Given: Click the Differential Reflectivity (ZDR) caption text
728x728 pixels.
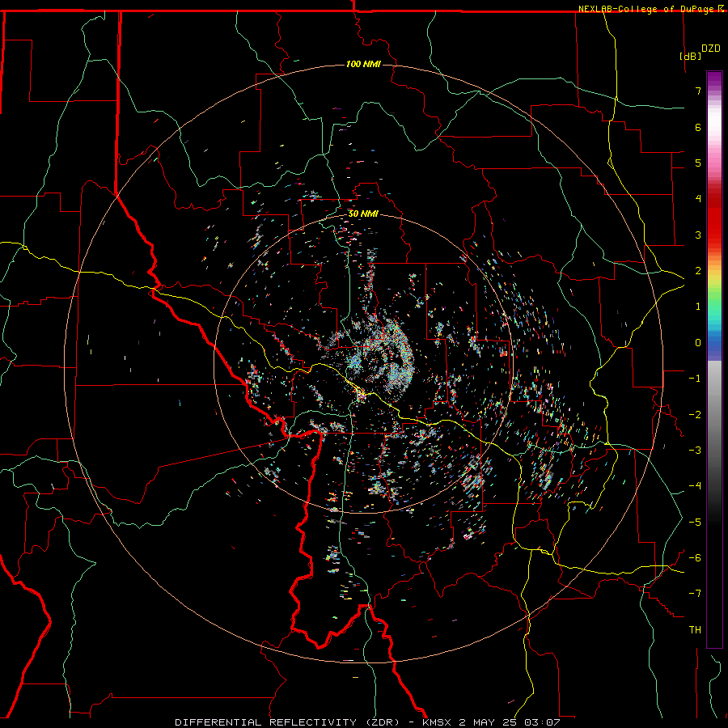Looking at the screenshot, I should click(x=288, y=722).
